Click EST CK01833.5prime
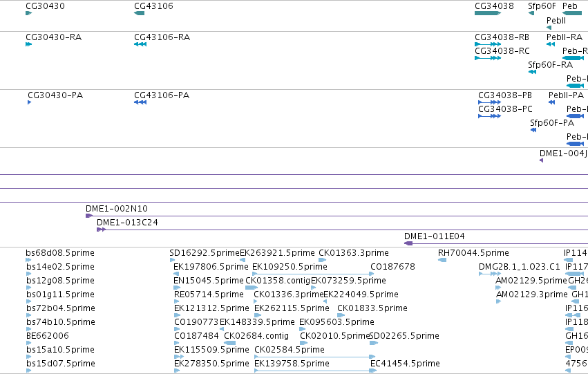588x374 pixels. tap(372, 308)
